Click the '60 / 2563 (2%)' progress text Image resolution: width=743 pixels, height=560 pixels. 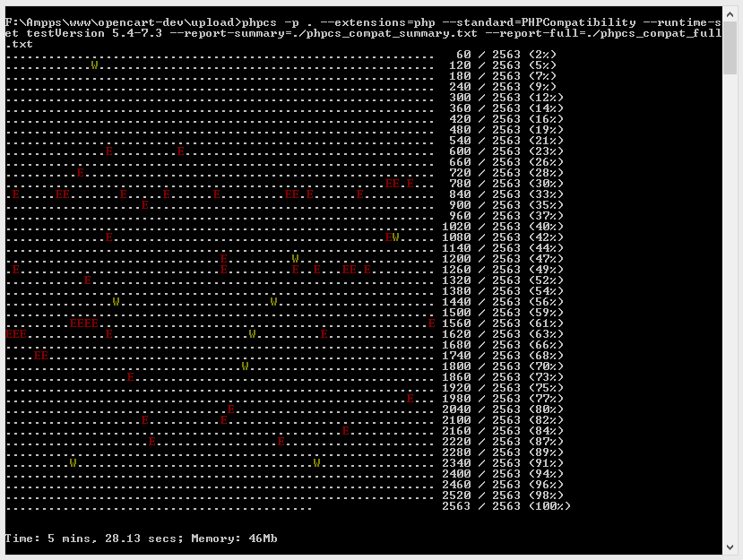pos(506,55)
